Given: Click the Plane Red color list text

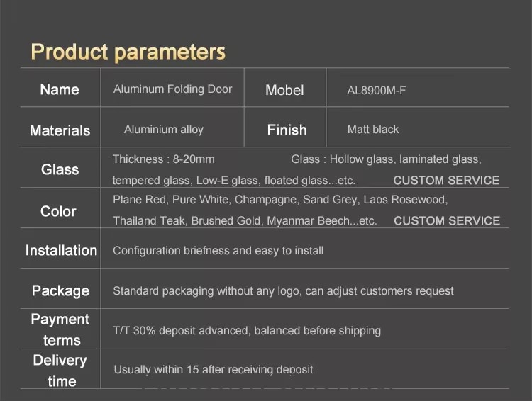Looking at the screenshot, I should tap(280, 200).
